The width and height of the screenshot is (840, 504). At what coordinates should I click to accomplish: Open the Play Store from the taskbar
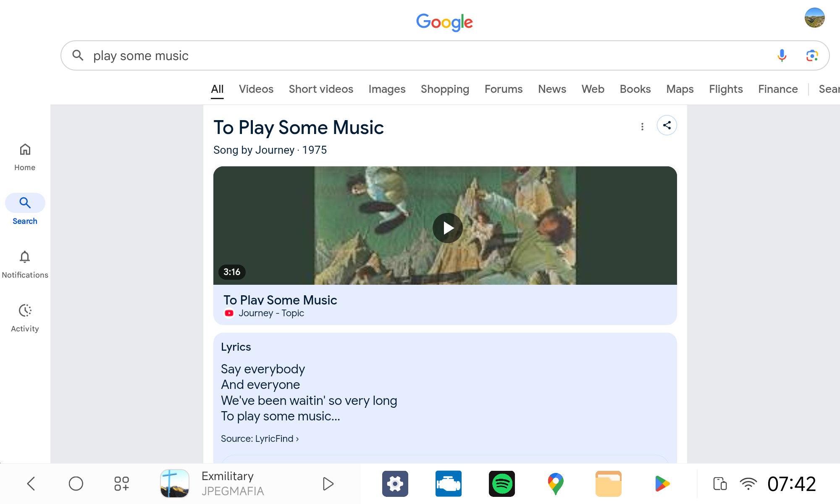(x=661, y=483)
